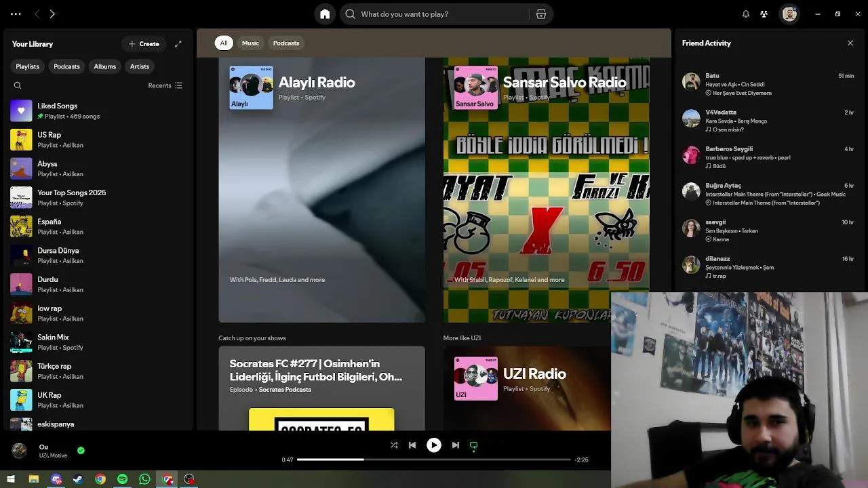Click Barbaros Saygili's avatar
The height and width of the screenshot is (488, 868).
(691, 155)
